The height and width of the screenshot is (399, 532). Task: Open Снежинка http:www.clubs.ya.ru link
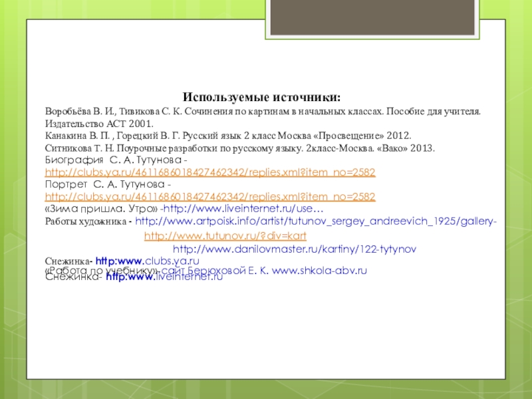point(147,261)
